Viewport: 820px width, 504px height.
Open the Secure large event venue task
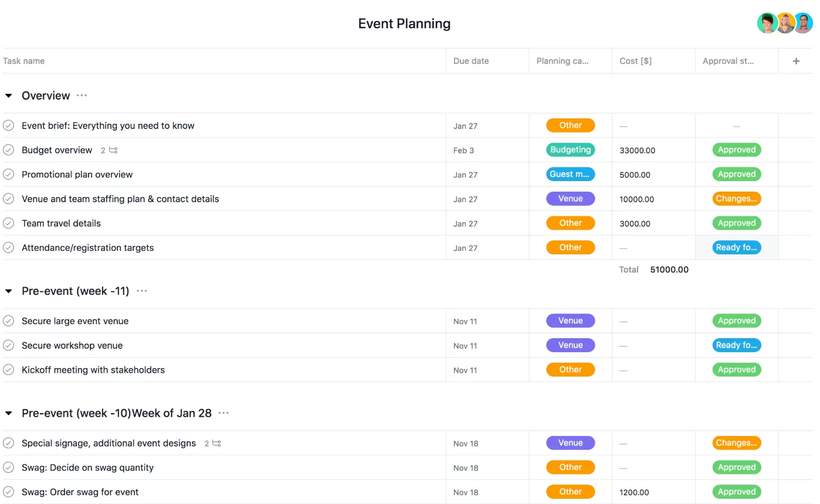[x=75, y=321]
